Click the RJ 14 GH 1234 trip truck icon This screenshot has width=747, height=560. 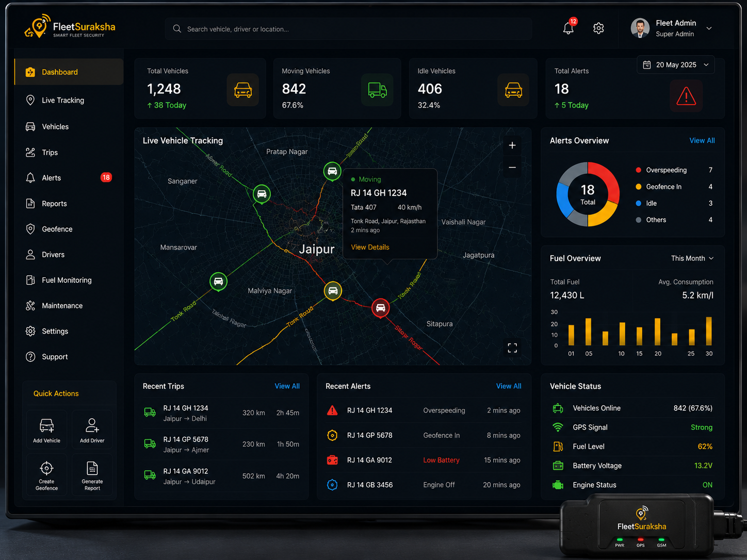pos(150,412)
